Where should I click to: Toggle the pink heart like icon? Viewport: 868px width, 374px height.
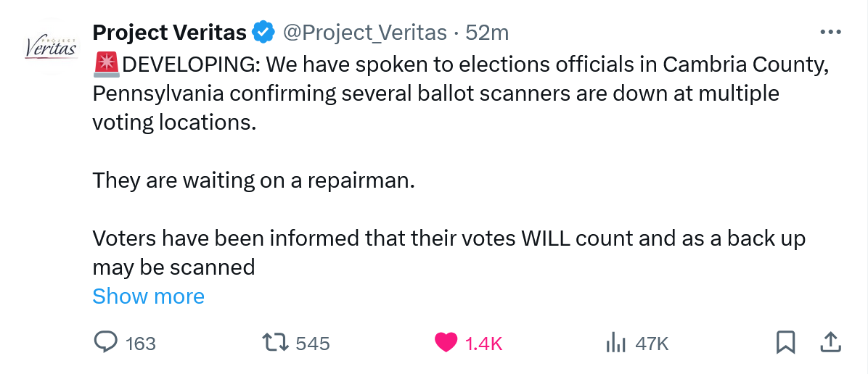446,342
